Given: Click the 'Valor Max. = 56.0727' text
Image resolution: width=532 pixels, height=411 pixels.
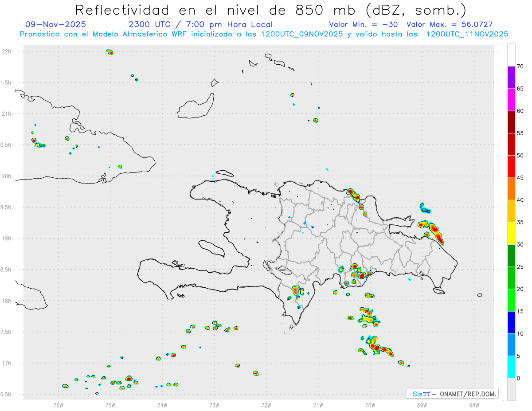Looking at the screenshot, I should click(x=450, y=24).
